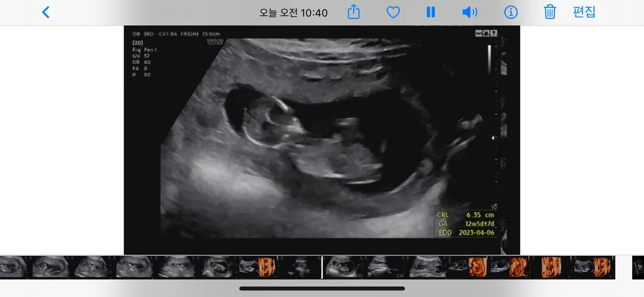Mute audio with the speaker icon
This screenshot has height=297, width=644.
[469, 13]
